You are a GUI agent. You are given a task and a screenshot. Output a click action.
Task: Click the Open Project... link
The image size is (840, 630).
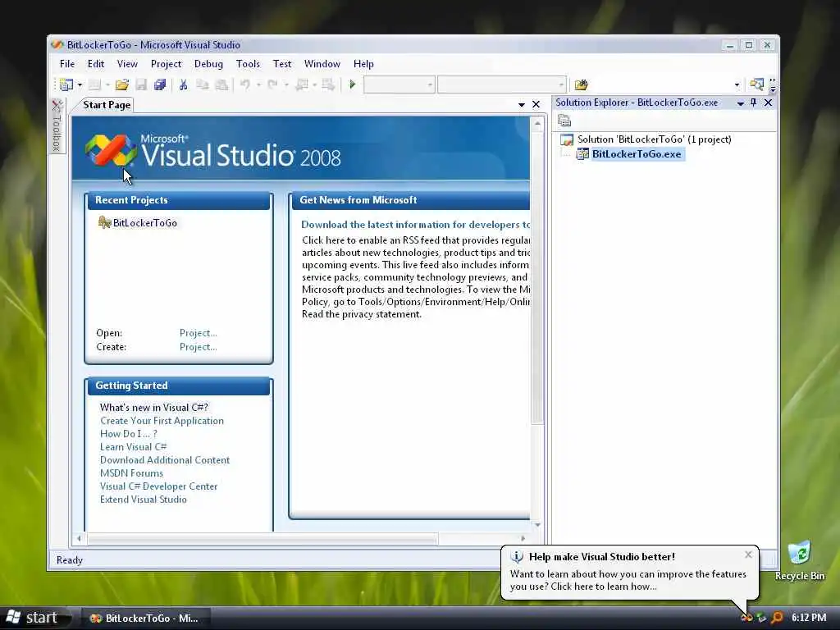(199, 333)
